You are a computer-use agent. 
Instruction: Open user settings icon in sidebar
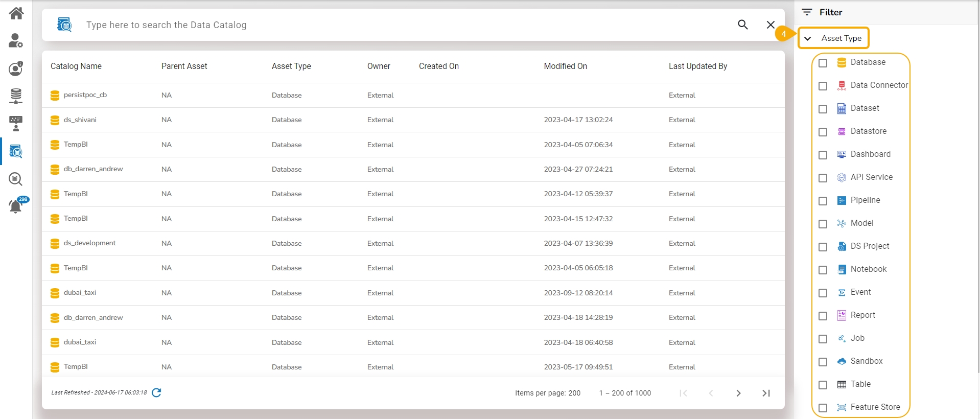pos(16,41)
